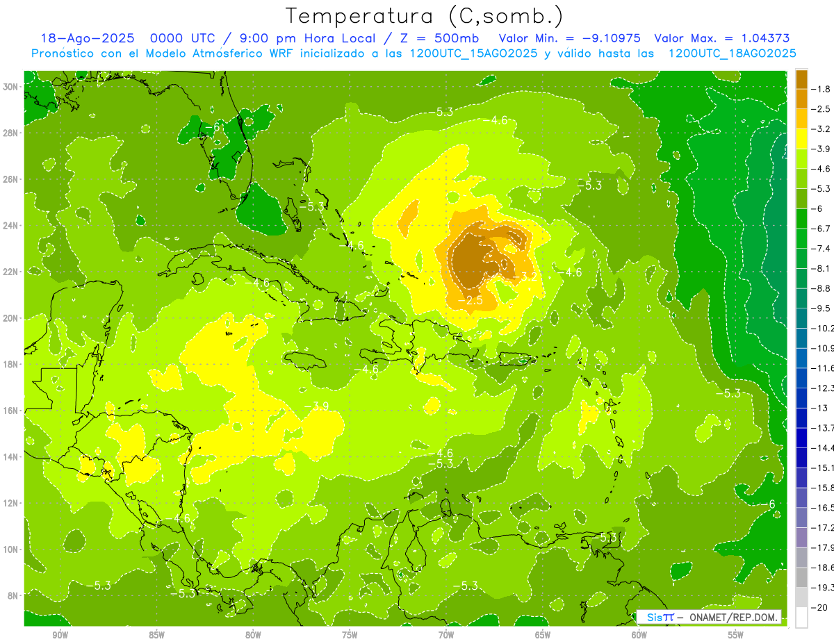This screenshot has height=644, width=834.
Task: Click legend swatch between -1.8 and -2.5
Action: point(801,99)
